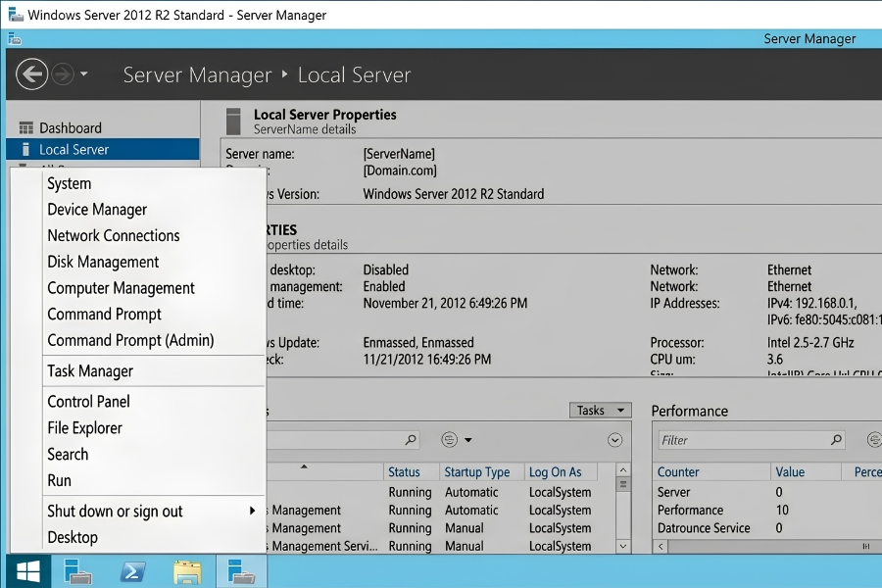Launch Computer Management from the menu
This screenshot has width=882, height=588.
pyautogui.click(x=121, y=288)
